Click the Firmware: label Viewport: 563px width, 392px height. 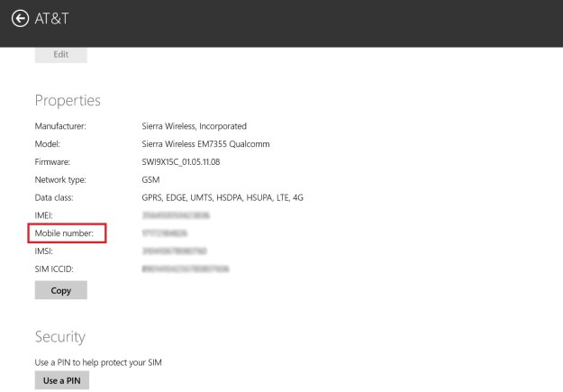tap(52, 162)
